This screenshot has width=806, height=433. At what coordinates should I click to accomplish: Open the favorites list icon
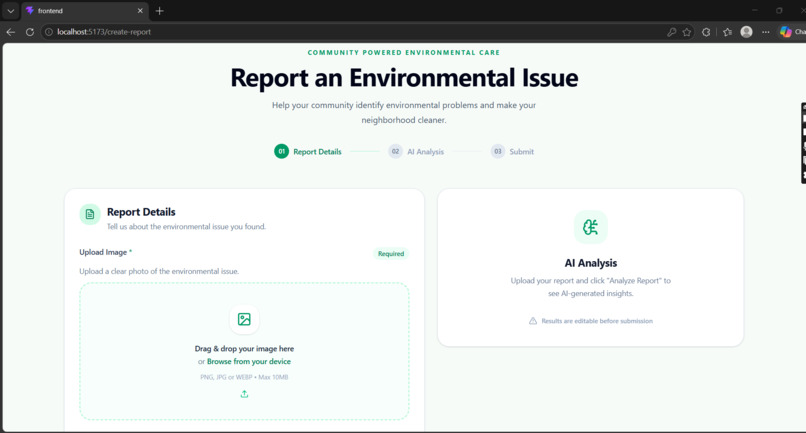point(727,32)
